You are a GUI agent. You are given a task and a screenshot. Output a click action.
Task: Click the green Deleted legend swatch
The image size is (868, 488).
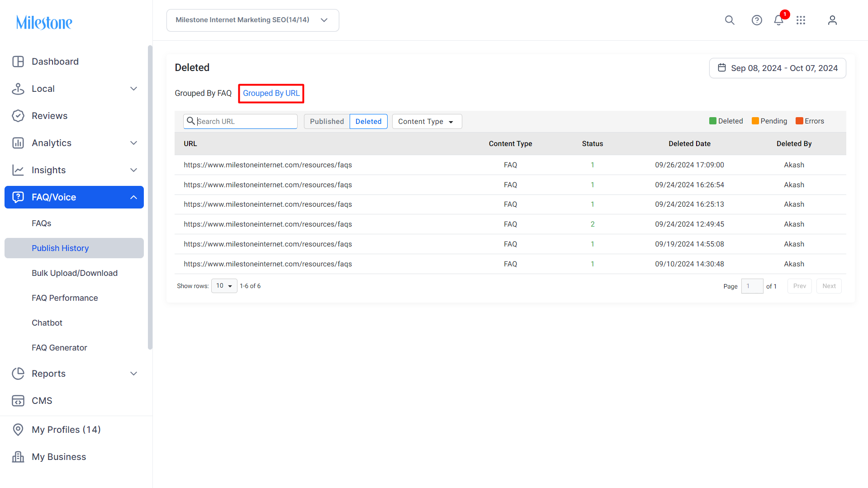point(713,121)
